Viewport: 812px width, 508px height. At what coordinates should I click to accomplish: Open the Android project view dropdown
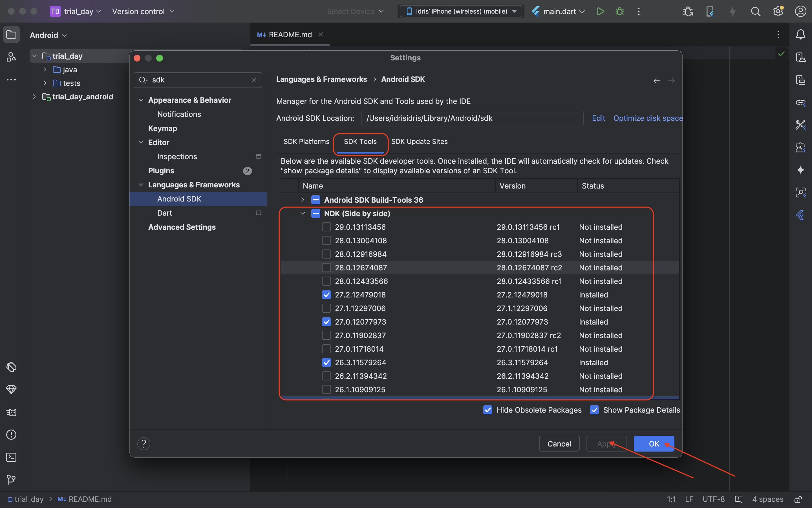click(x=48, y=35)
